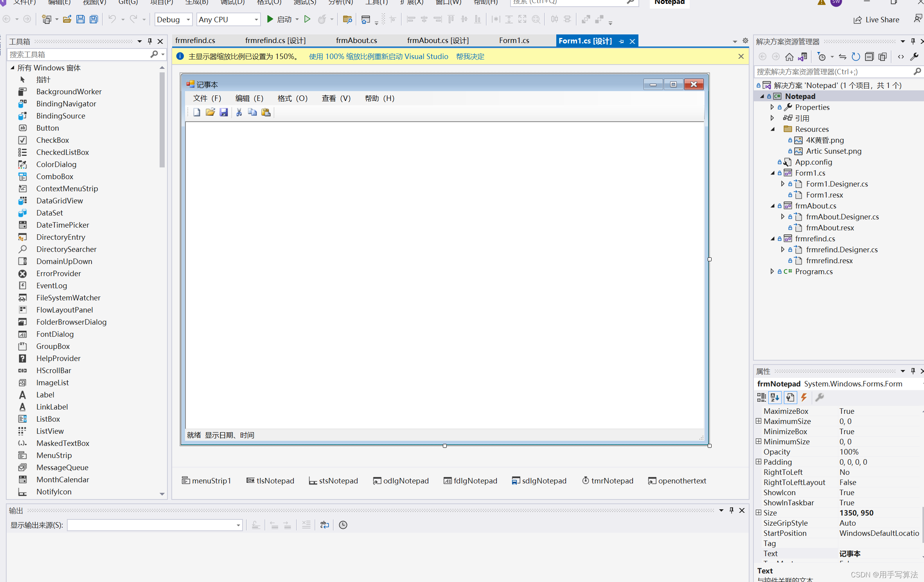Screen dimensions: 924x582
Task: Open the Help (H) menu in the Notepad form
Action: click(379, 98)
